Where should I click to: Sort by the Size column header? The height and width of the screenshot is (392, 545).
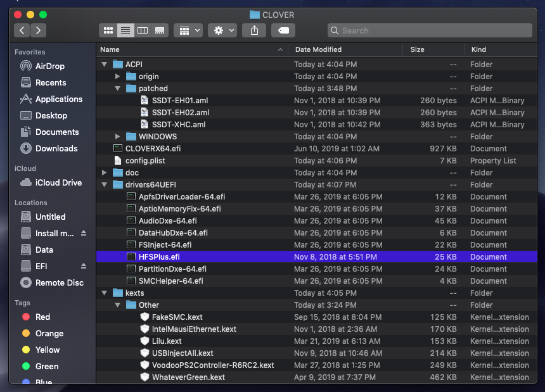[433, 49]
